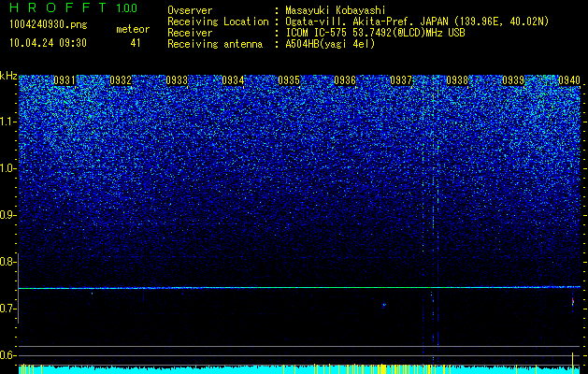Viewport: 588px width, 374px height.
Task: Click the Receiver field label
Action: click(x=190, y=33)
